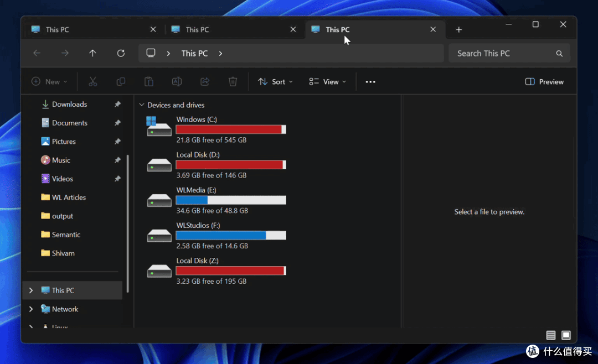Click chevron before This PC in address bar

[x=168, y=53]
